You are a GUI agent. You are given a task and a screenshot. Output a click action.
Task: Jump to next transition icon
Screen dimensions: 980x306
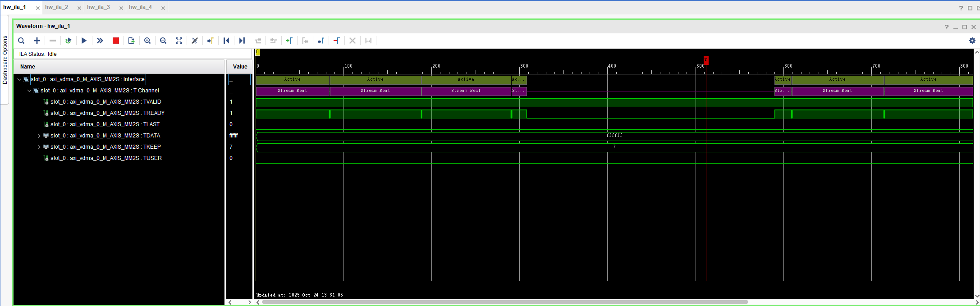[273, 41]
